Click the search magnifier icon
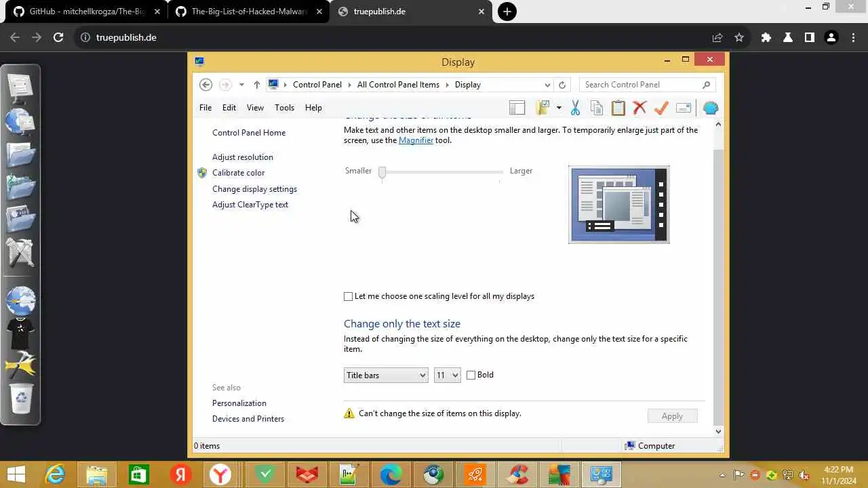The image size is (868, 488). pyautogui.click(x=706, y=85)
